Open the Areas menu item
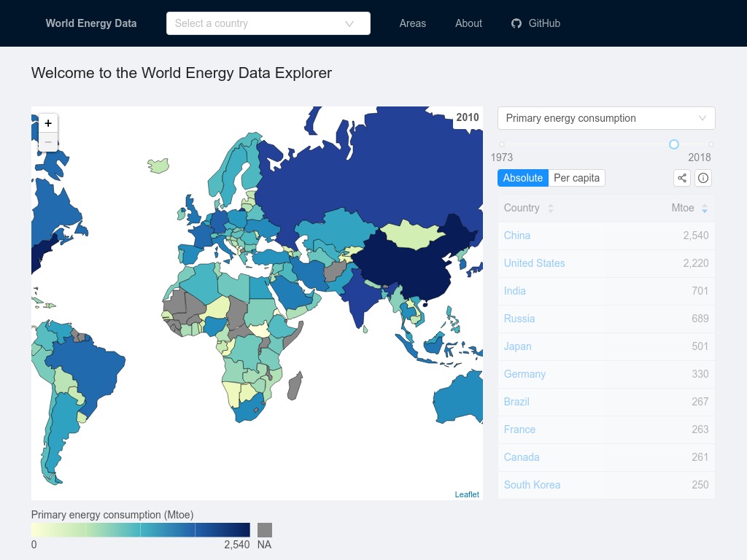 (x=413, y=23)
